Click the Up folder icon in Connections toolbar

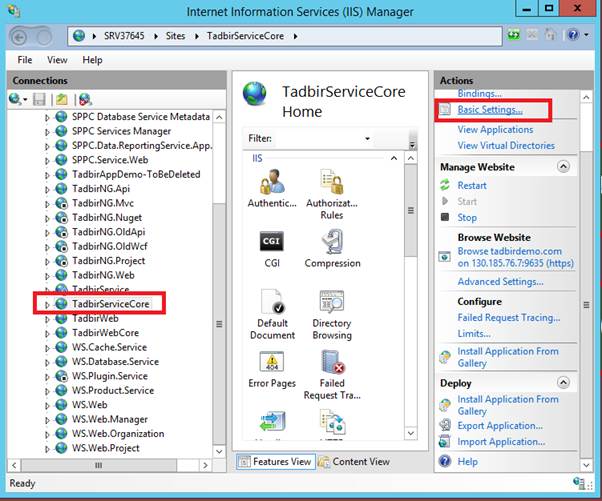(x=61, y=99)
